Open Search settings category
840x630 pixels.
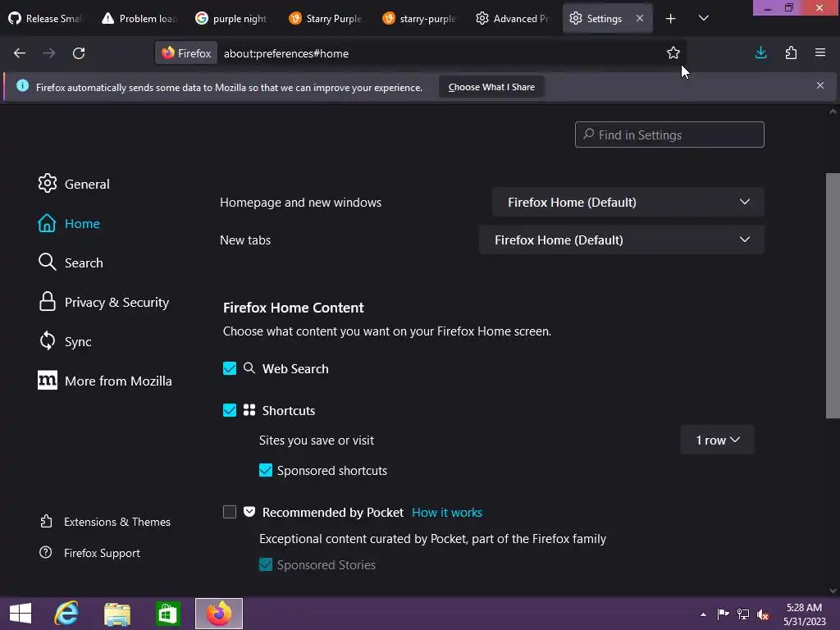point(71,262)
